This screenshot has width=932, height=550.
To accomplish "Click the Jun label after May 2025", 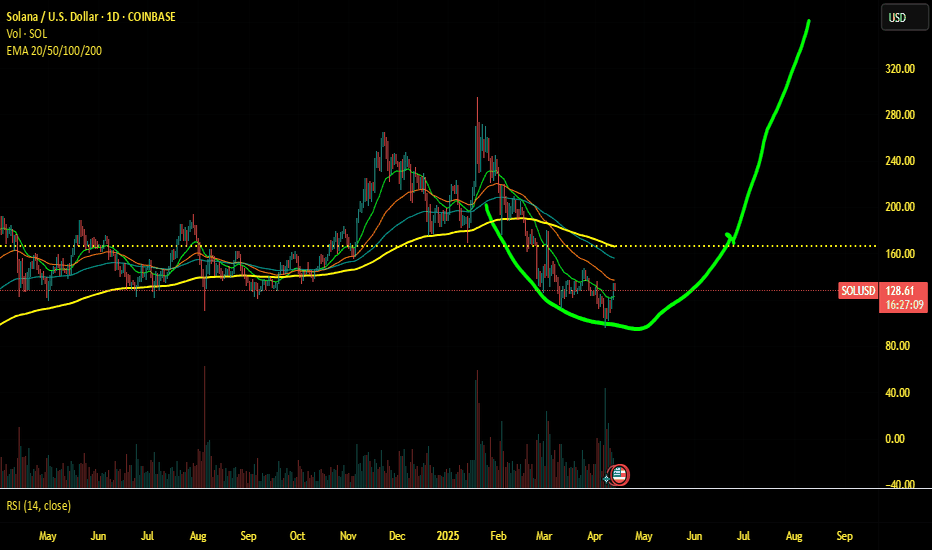I will [694, 536].
